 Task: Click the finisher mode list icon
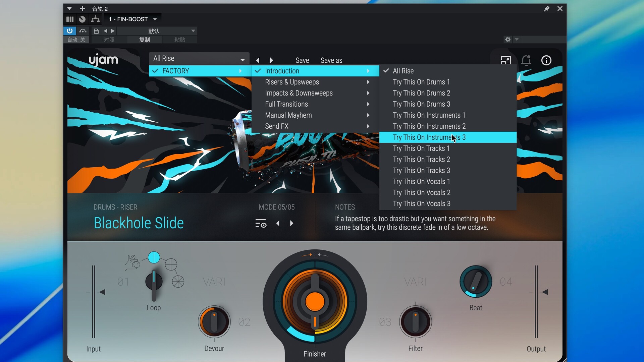tap(261, 224)
